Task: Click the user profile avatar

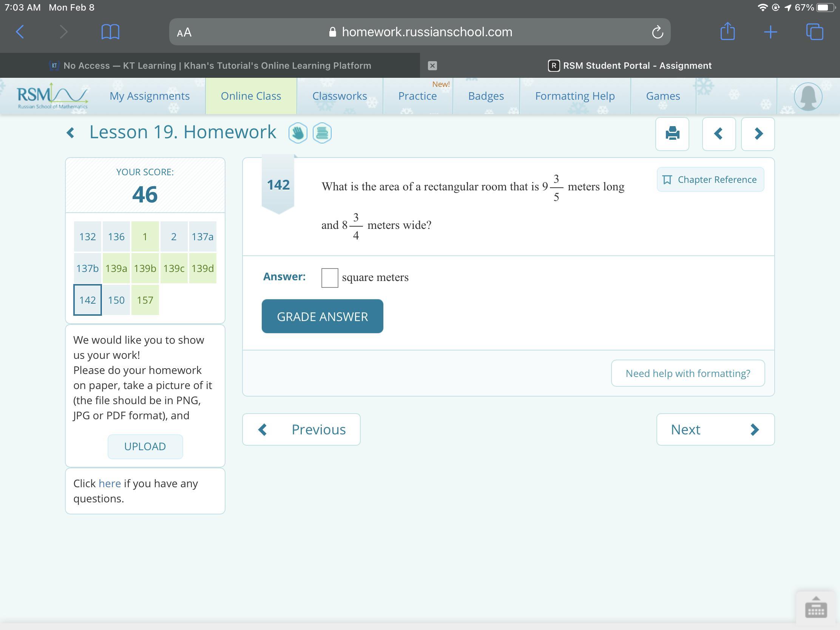Action: (x=808, y=96)
